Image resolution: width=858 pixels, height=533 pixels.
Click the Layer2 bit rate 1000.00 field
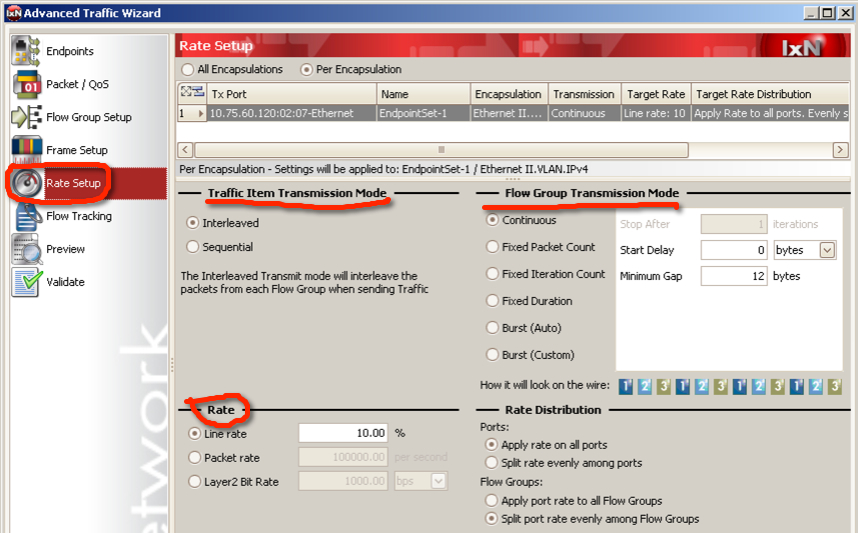343,481
